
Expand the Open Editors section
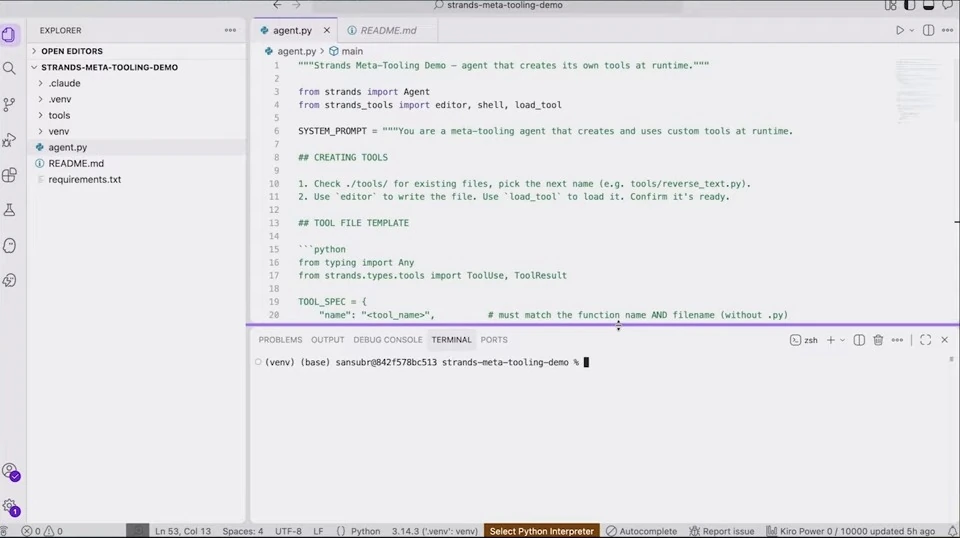point(72,51)
